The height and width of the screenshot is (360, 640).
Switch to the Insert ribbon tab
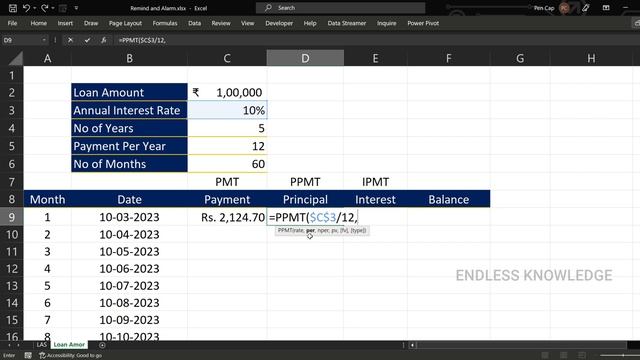click(65, 23)
